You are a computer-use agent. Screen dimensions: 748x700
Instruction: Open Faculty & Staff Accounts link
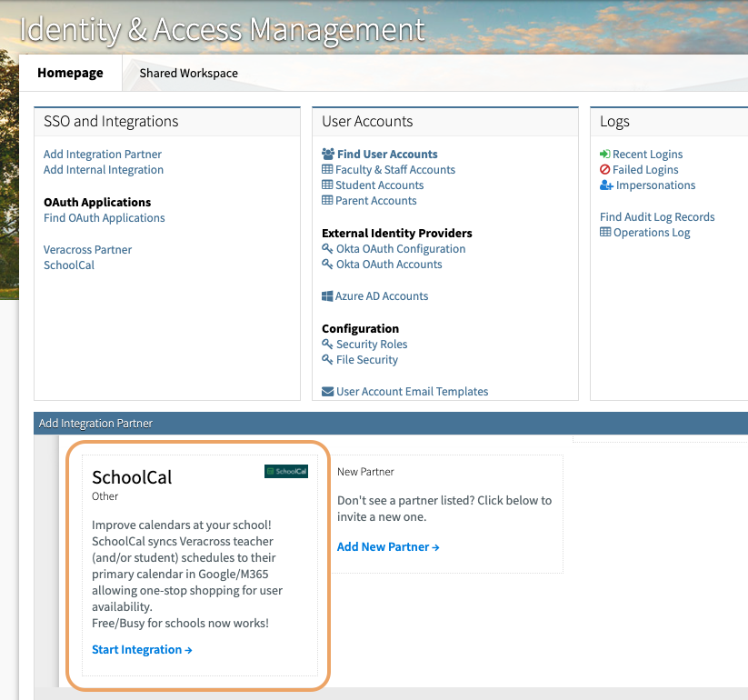pyautogui.click(x=395, y=169)
